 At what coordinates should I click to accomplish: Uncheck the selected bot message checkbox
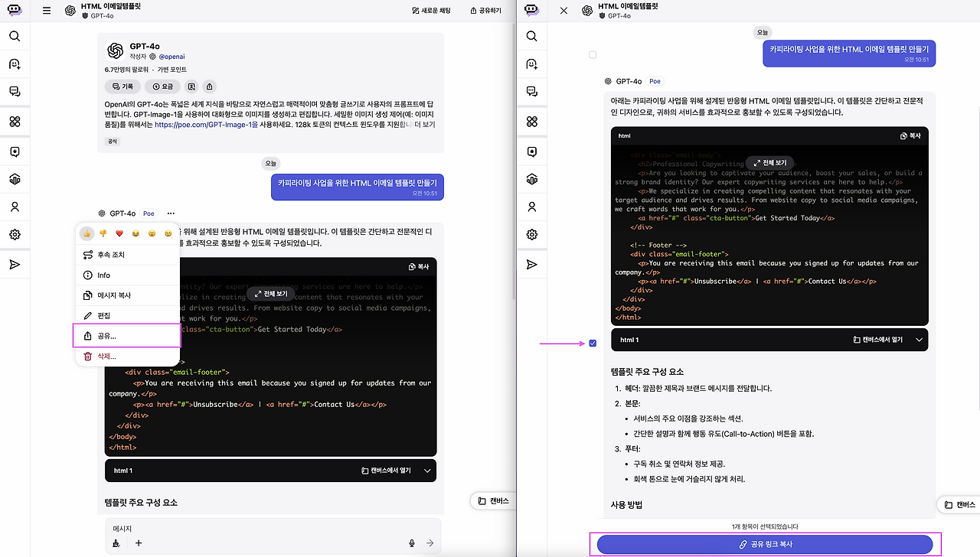pyautogui.click(x=593, y=344)
